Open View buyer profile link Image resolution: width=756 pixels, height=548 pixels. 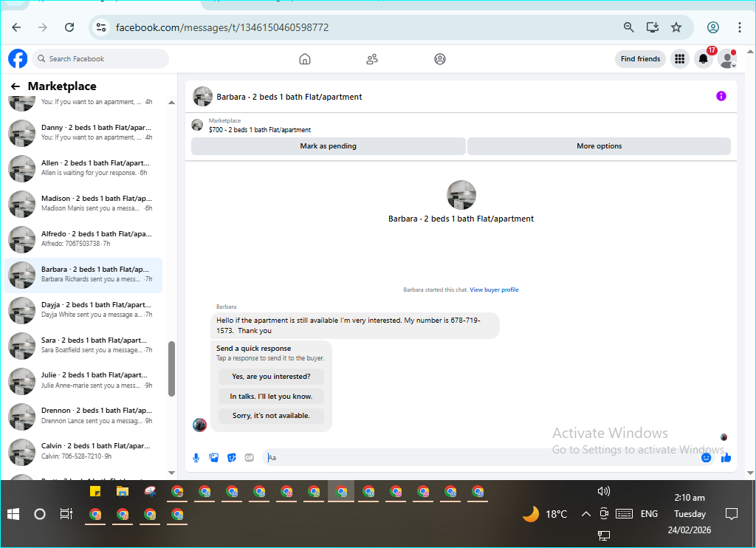[494, 290]
